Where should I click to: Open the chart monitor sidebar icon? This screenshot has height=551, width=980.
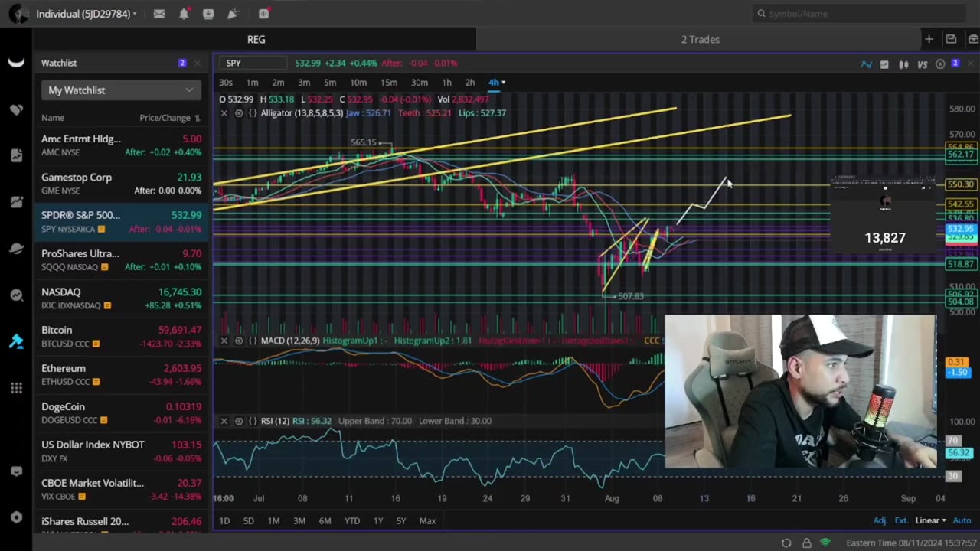[x=16, y=202]
